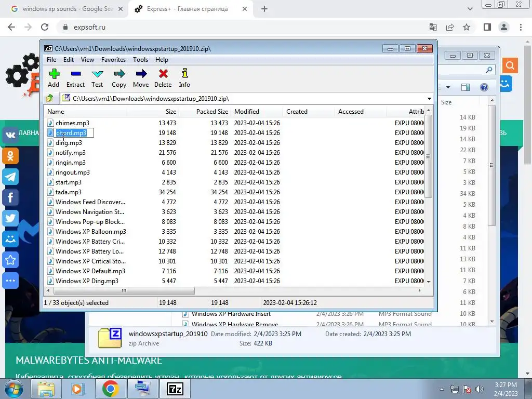
Task: Click the Share page icon in Chrome
Action: (450, 27)
